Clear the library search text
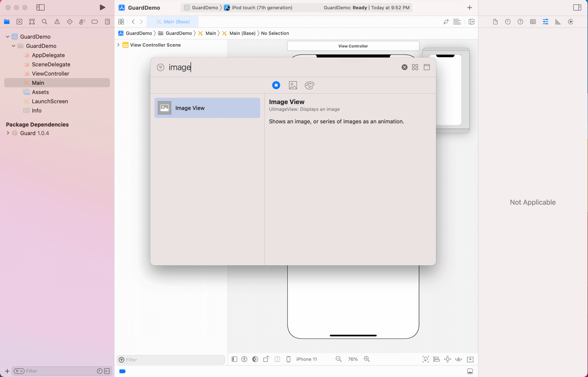This screenshot has height=377, width=588. (404, 67)
